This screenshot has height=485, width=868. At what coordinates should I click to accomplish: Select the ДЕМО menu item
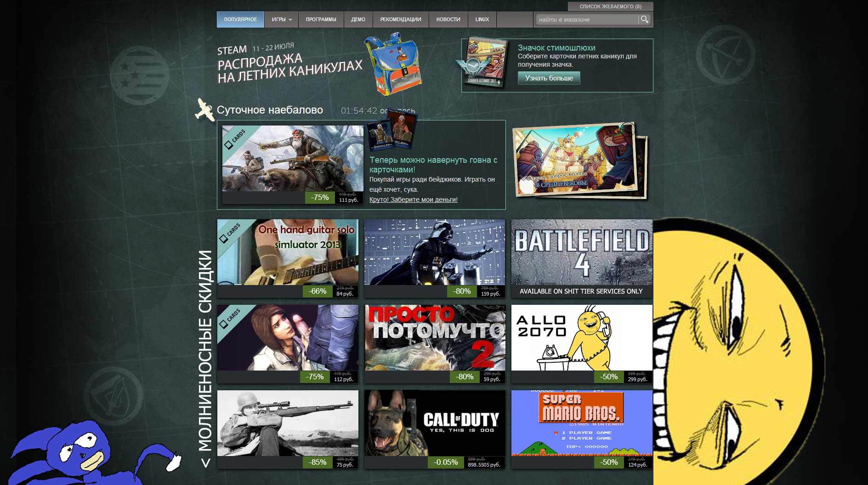tap(358, 19)
